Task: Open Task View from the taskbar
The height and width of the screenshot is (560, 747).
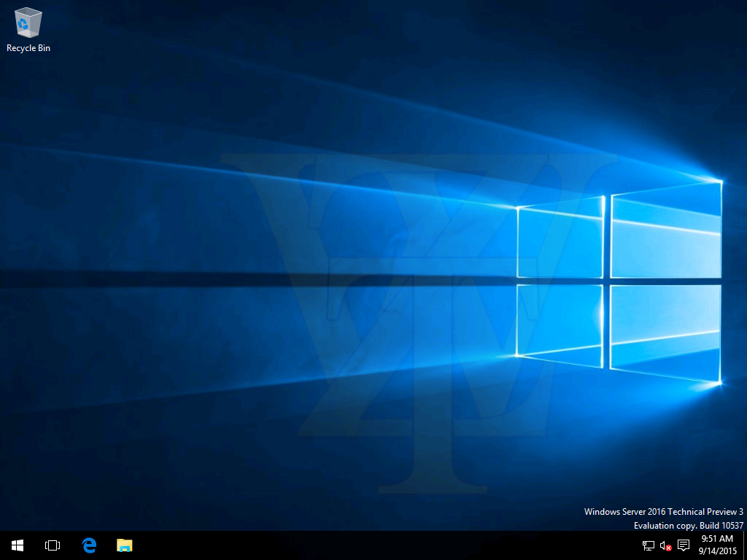Action: (53, 545)
